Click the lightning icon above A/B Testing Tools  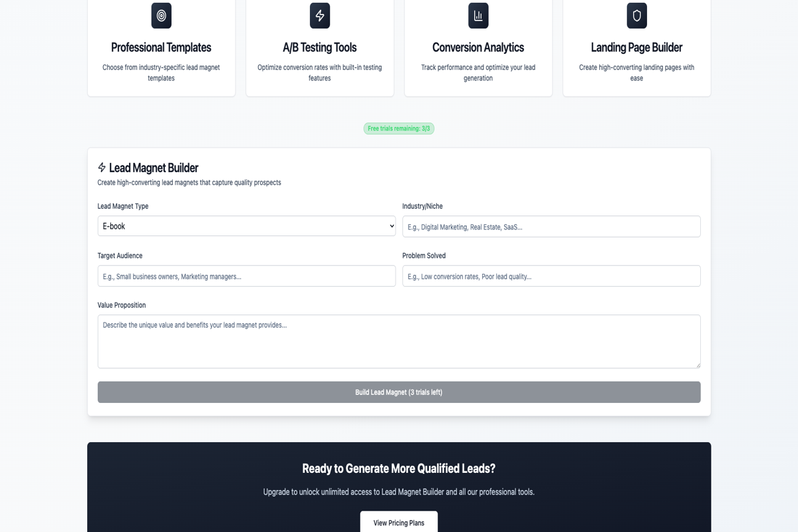[320, 15]
